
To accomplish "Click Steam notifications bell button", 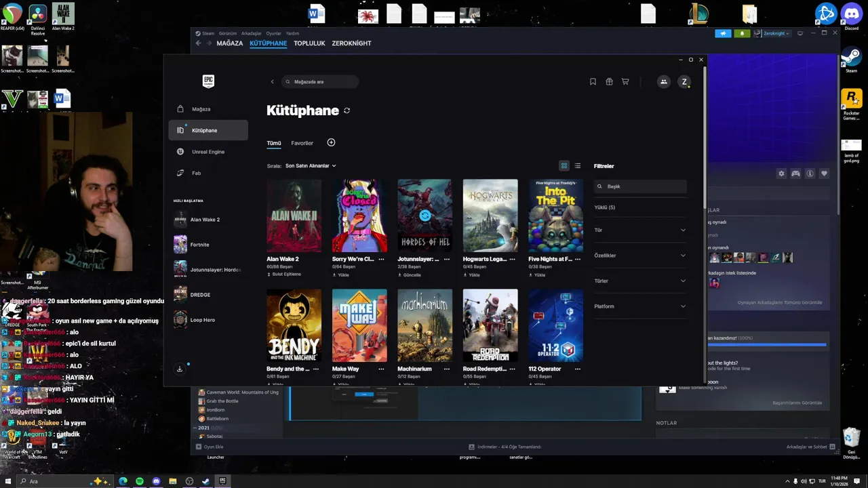I will 742,33.
